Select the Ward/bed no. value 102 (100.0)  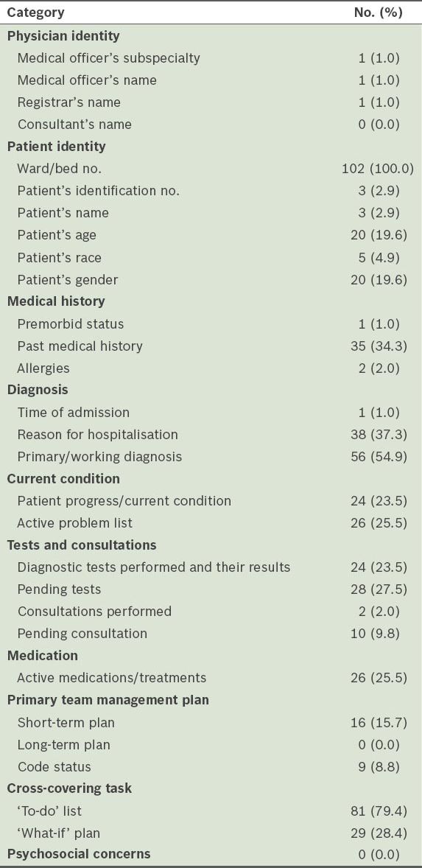378,169
